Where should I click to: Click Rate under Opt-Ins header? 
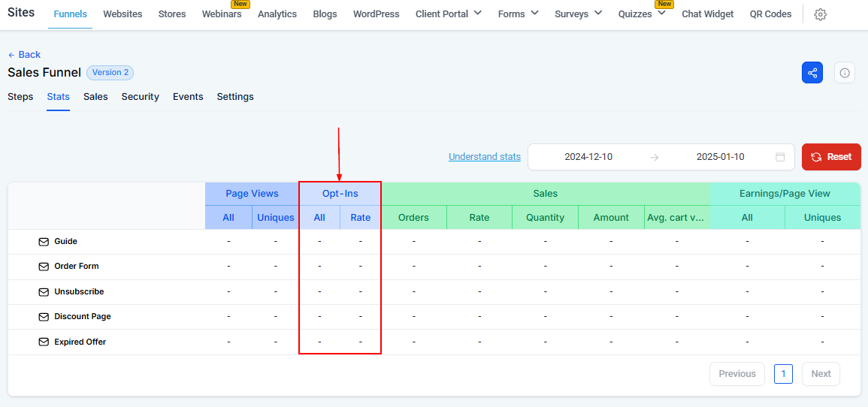click(361, 217)
